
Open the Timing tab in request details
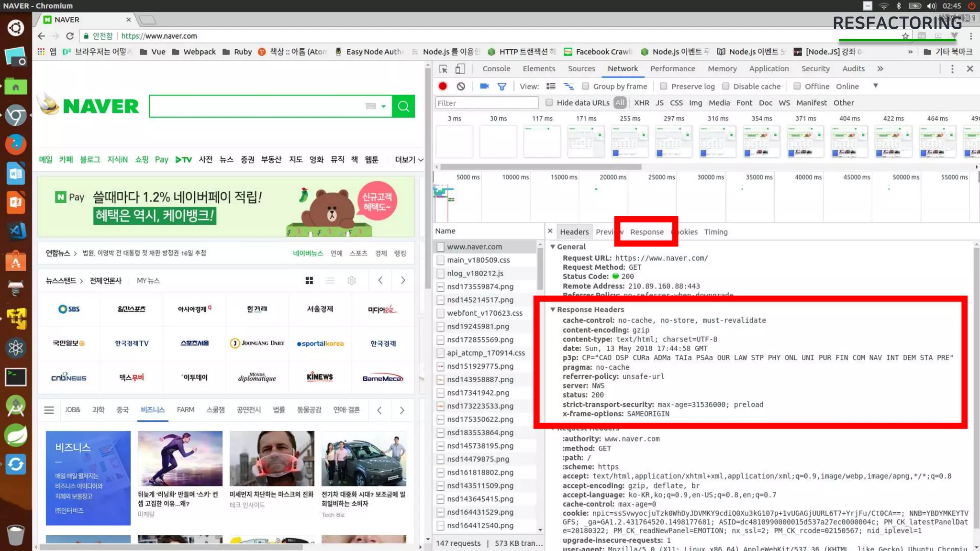(x=715, y=232)
